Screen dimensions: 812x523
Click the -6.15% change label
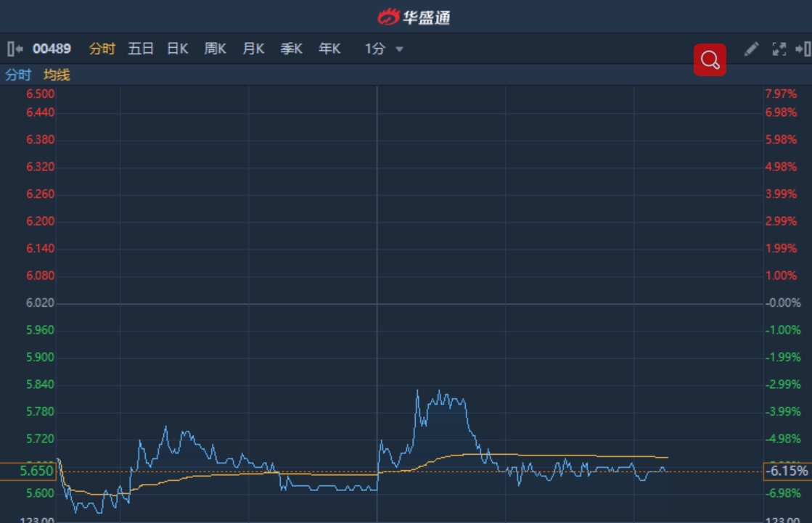787,471
